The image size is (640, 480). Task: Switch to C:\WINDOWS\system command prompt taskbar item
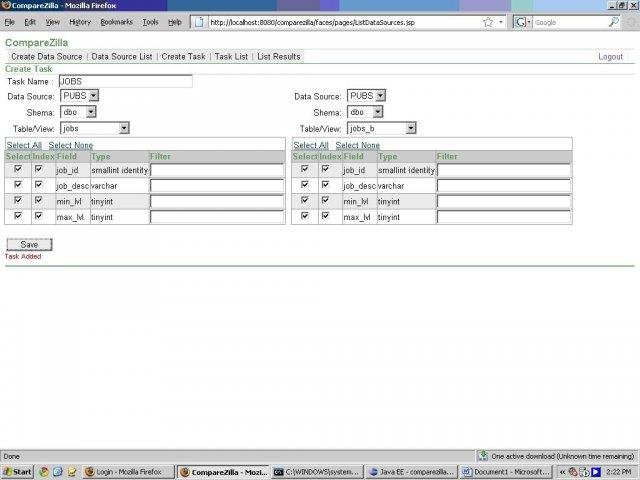(317, 472)
